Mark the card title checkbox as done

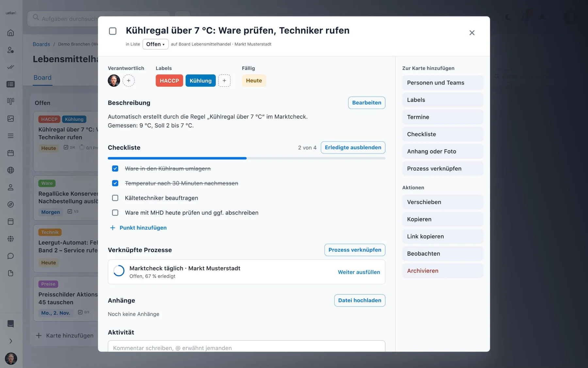click(x=113, y=31)
